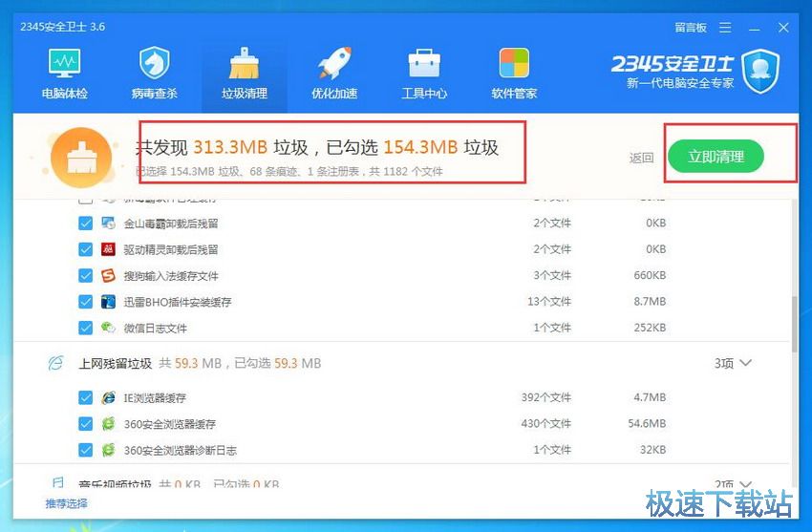Click the 2345安全卫士 shield logo
This screenshot has height=532, width=812.
pyautogui.click(x=760, y=72)
